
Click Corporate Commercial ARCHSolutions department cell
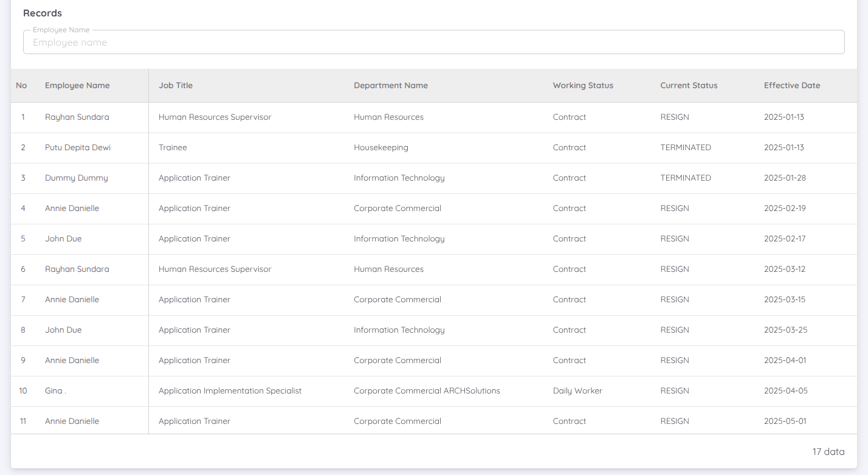427,391
